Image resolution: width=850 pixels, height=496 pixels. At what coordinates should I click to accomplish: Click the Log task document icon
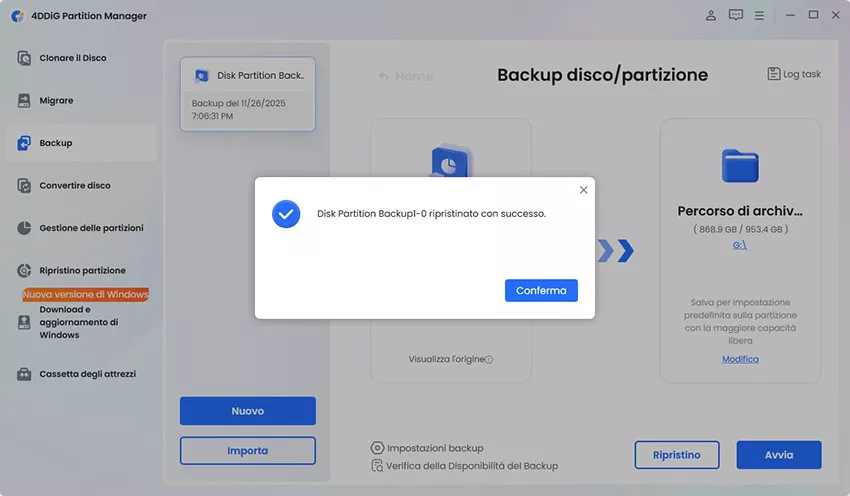tap(774, 74)
